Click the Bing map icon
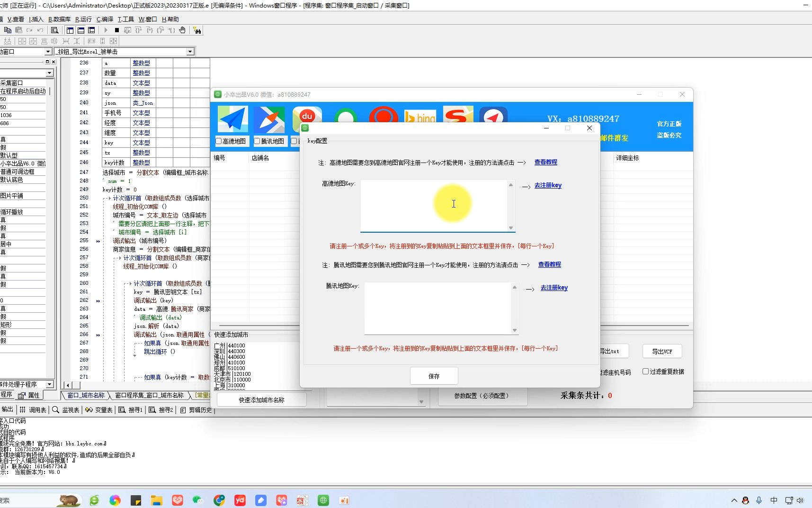Image resolution: width=812 pixels, height=508 pixels. [x=420, y=117]
